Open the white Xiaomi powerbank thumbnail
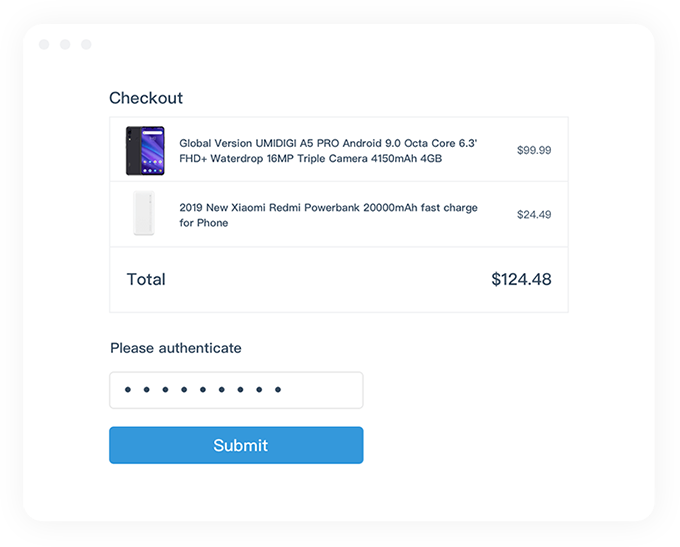This screenshot has width=680, height=547. pyautogui.click(x=144, y=214)
